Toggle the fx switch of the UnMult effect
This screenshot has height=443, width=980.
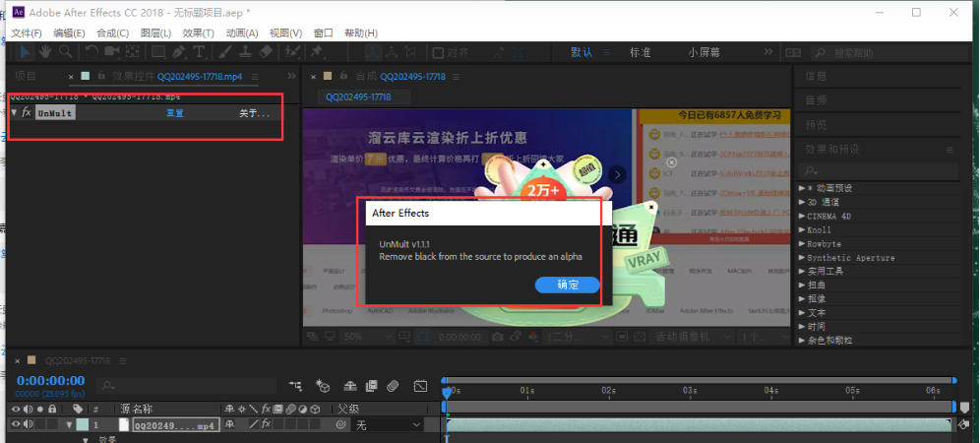pyautogui.click(x=27, y=113)
